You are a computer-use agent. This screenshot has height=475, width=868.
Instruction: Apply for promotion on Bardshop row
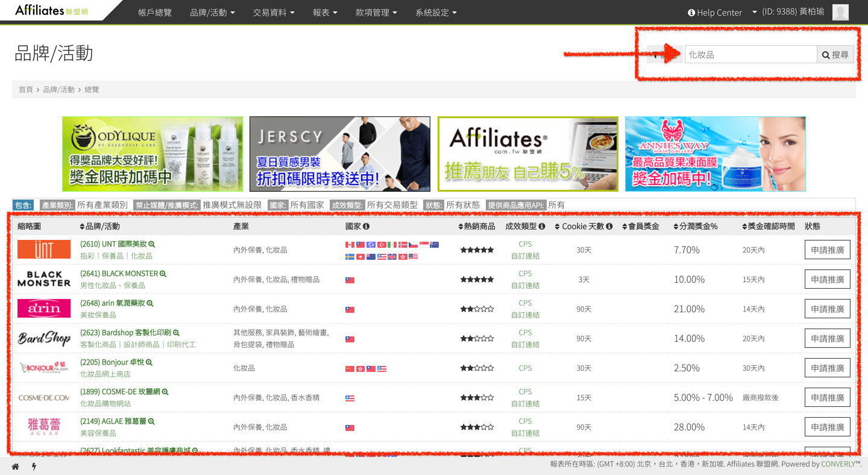point(827,338)
